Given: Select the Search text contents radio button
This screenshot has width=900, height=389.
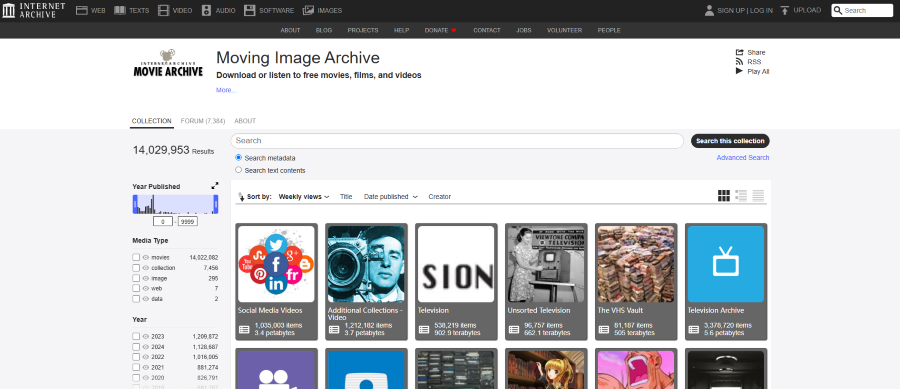Looking at the screenshot, I should [239, 170].
